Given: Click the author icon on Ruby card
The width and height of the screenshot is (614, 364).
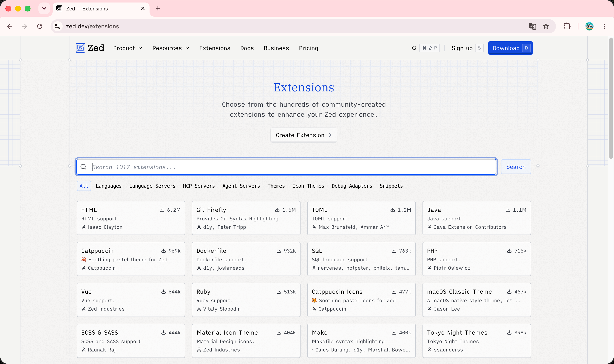Looking at the screenshot, I should pos(199,309).
